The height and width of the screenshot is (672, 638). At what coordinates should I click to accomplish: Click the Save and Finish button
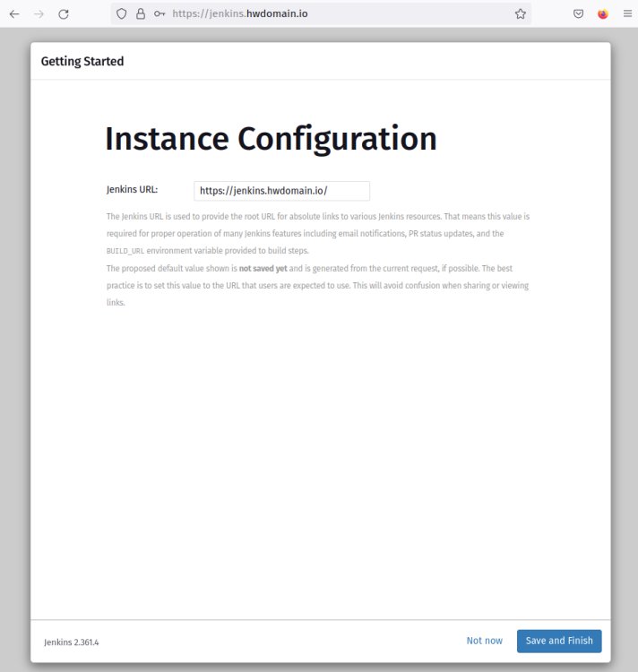click(x=559, y=641)
